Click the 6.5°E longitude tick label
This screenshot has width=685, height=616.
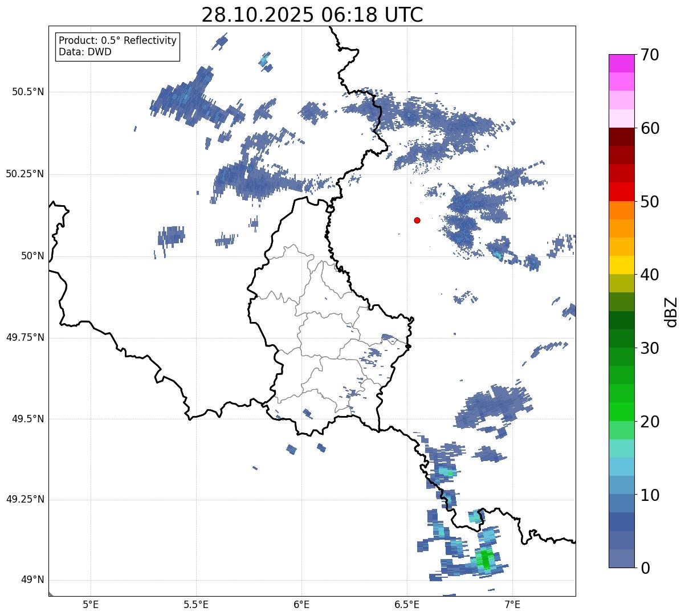407,605
